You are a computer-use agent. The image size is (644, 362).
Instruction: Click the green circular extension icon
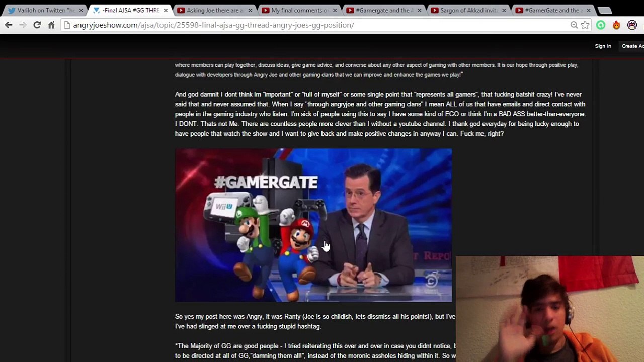click(601, 25)
